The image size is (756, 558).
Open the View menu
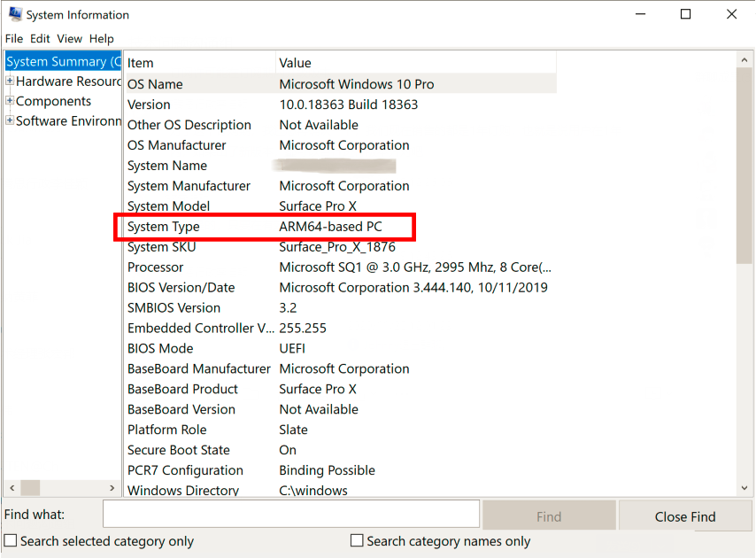coord(69,39)
